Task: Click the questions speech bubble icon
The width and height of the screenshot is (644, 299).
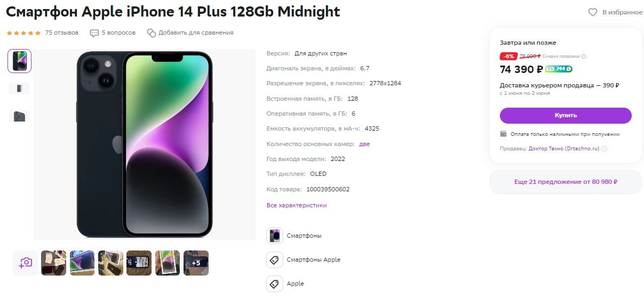Action: click(x=94, y=33)
